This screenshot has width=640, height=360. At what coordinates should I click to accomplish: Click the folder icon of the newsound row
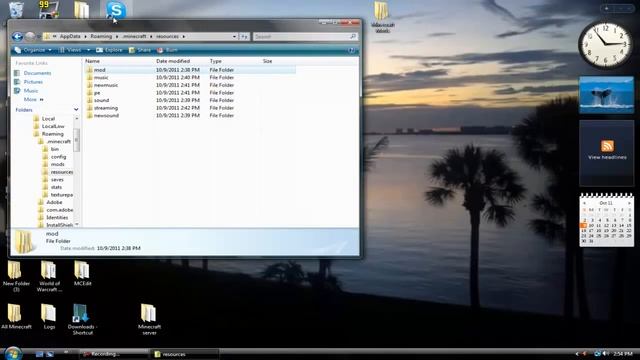pos(89,116)
